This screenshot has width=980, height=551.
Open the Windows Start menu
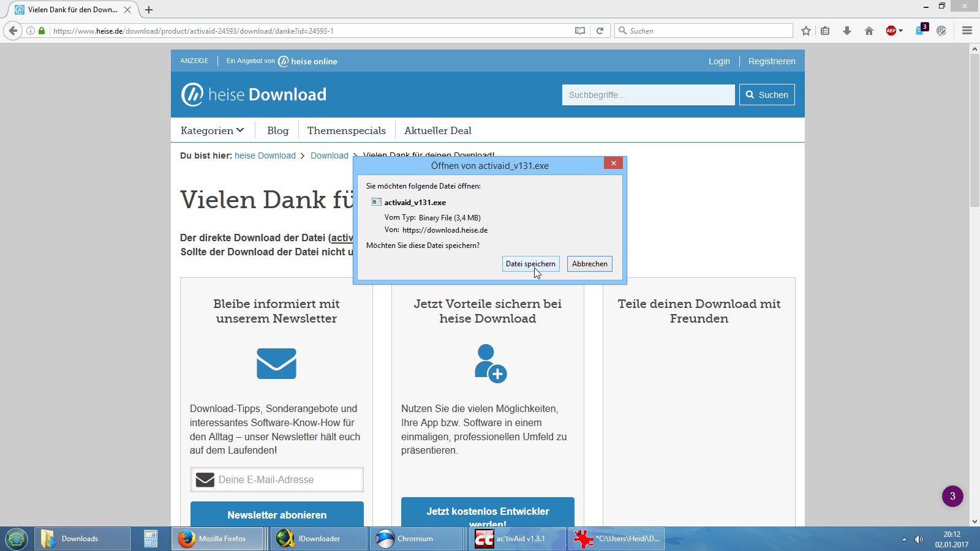pyautogui.click(x=16, y=539)
